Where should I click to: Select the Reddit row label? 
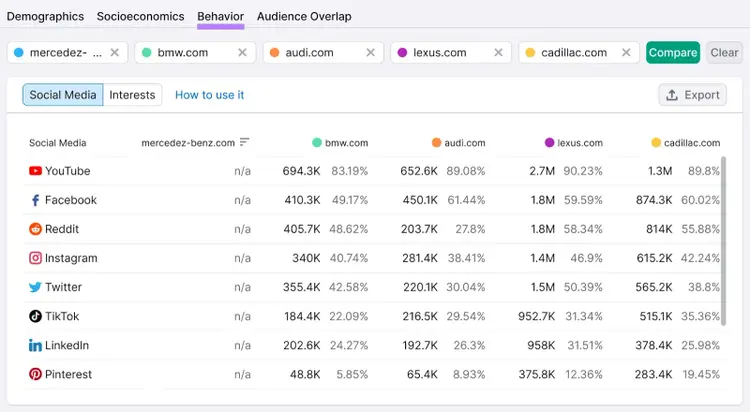pos(62,229)
